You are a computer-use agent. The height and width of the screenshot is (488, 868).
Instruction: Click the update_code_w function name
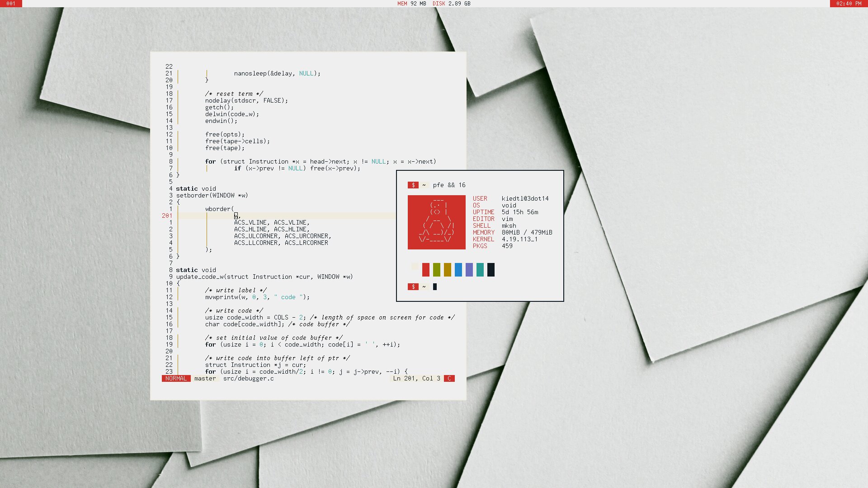point(200,277)
